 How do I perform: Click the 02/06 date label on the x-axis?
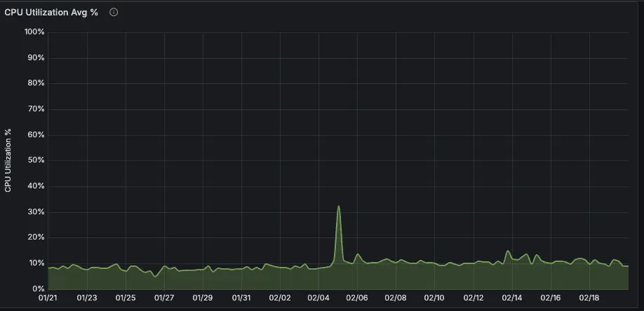coord(357,298)
